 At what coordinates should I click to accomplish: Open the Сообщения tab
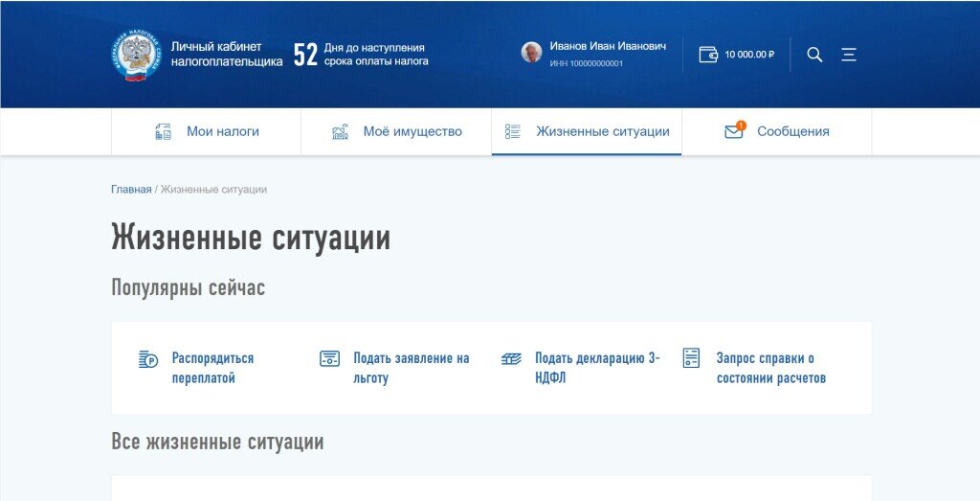tap(777, 131)
